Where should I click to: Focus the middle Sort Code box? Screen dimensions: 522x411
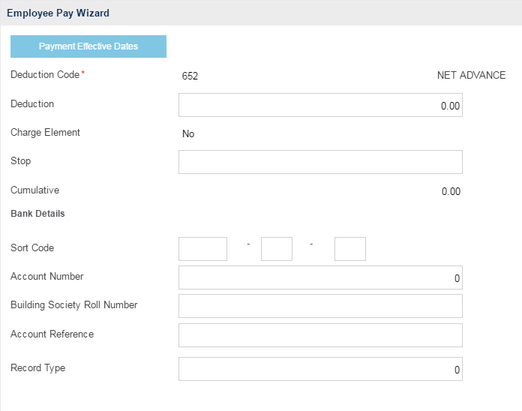tap(277, 249)
